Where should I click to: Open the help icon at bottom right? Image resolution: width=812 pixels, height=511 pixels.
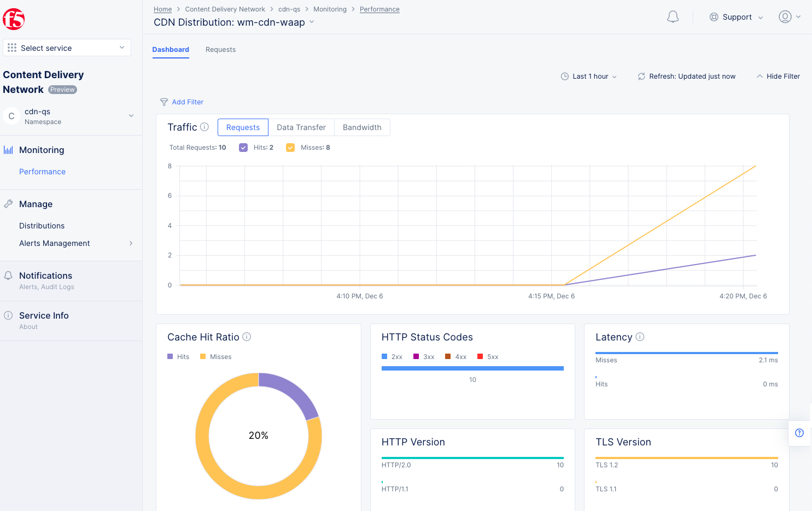pos(799,433)
